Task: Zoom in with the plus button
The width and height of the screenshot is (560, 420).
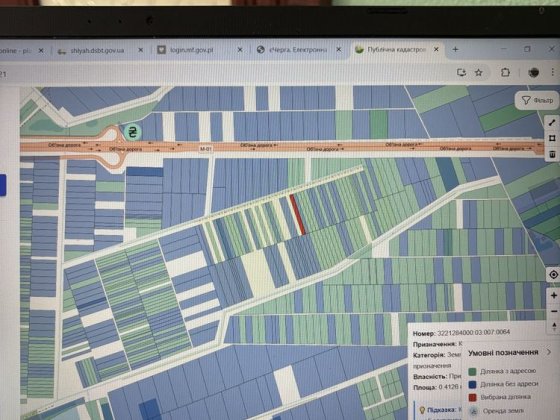Action: pyautogui.click(x=554, y=295)
